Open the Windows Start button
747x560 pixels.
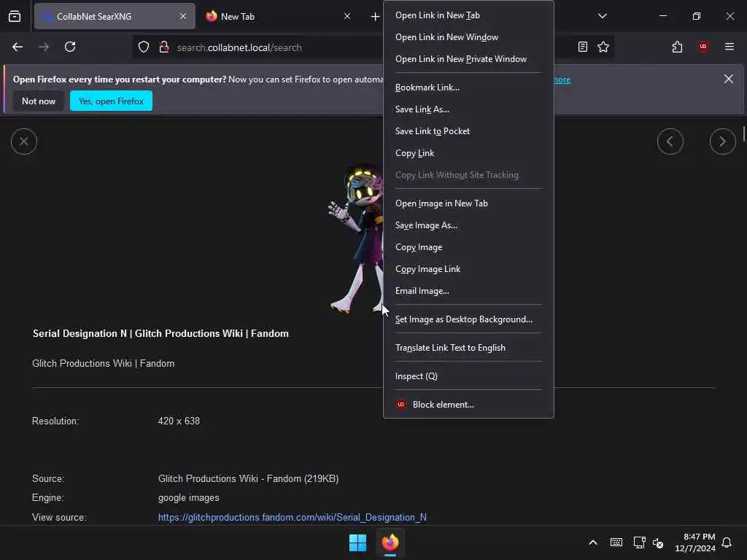coord(357,542)
